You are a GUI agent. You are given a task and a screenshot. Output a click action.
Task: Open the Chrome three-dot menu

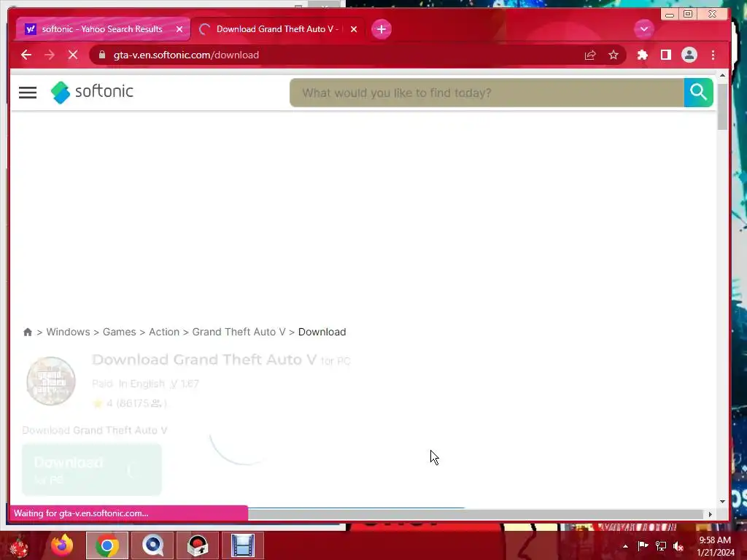pos(713,55)
